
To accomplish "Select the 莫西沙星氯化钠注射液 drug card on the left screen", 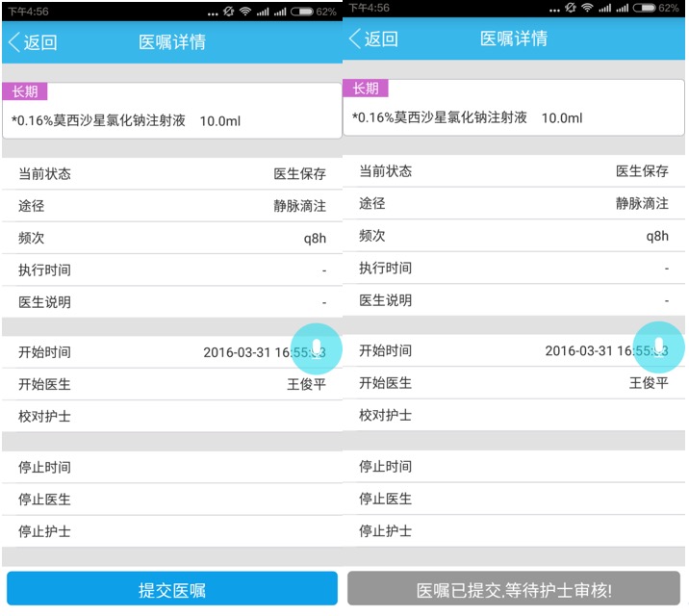I will (x=172, y=120).
